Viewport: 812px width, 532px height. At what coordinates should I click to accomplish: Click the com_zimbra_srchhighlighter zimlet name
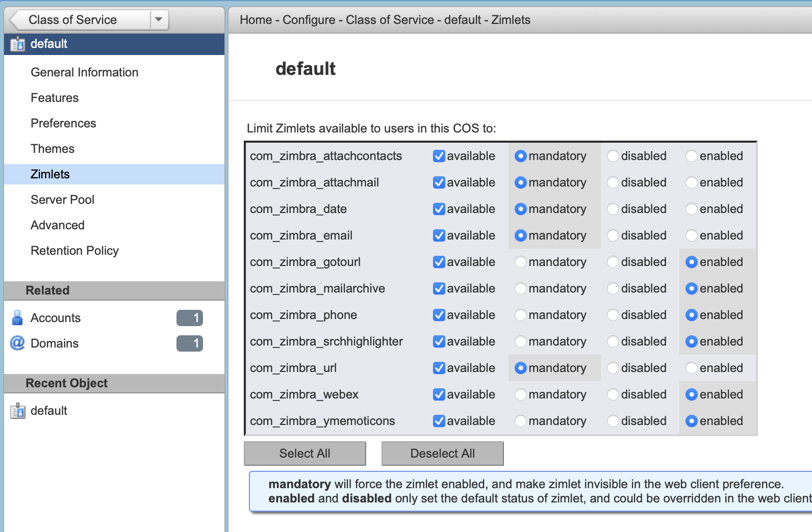click(326, 341)
